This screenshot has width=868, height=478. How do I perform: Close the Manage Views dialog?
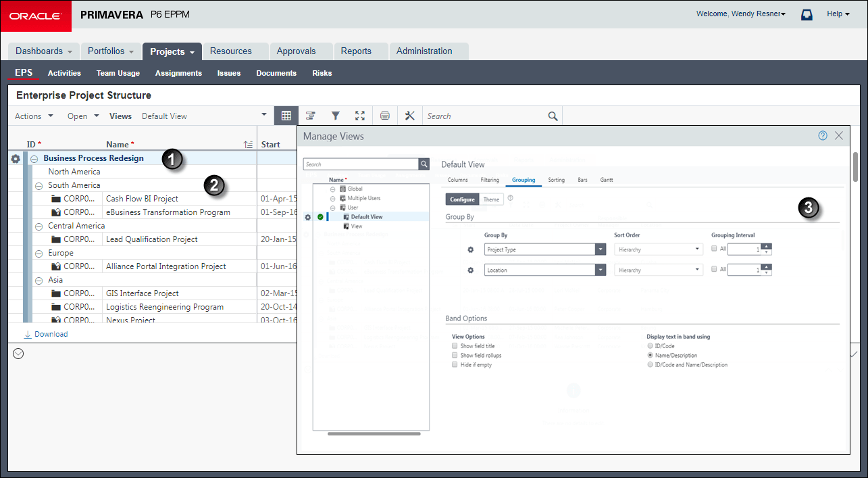tap(839, 135)
